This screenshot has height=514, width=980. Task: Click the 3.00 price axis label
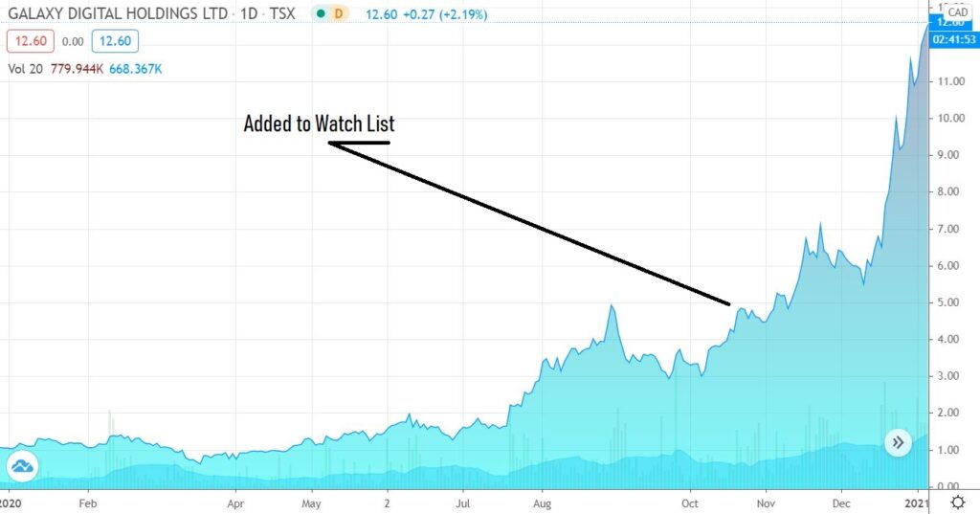(948, 376)
